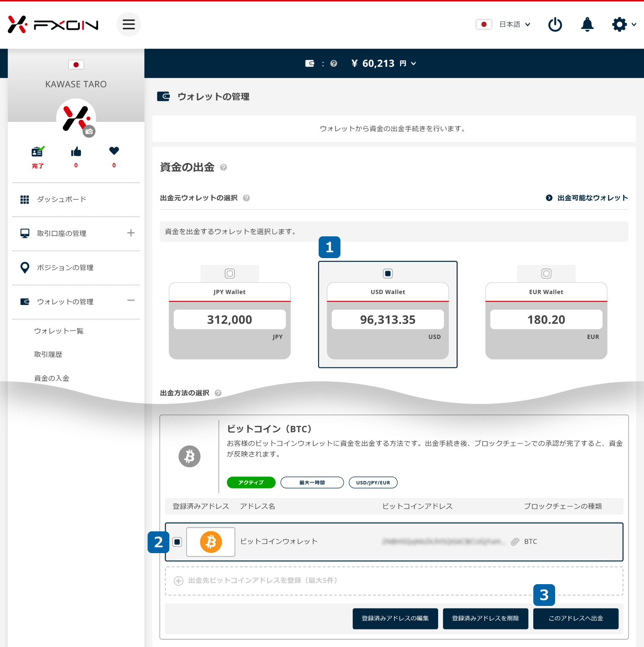The width and height of the screenshot is (644, 647).
Task: Click help icon beside 出金方法の選択
Action: tap(218, 393)
